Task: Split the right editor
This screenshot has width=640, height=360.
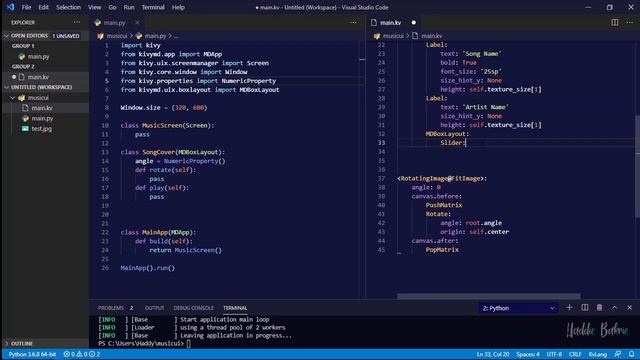Action: coord(615,23)
